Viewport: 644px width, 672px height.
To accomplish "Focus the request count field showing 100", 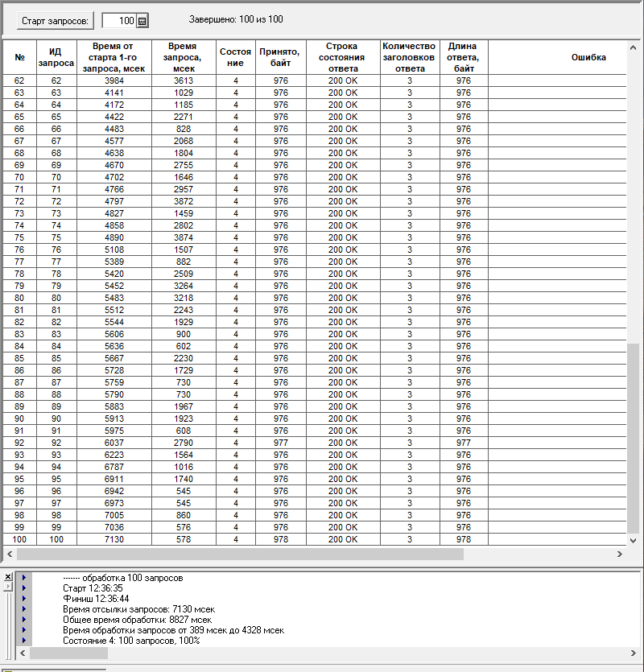I will coord(119,21).
